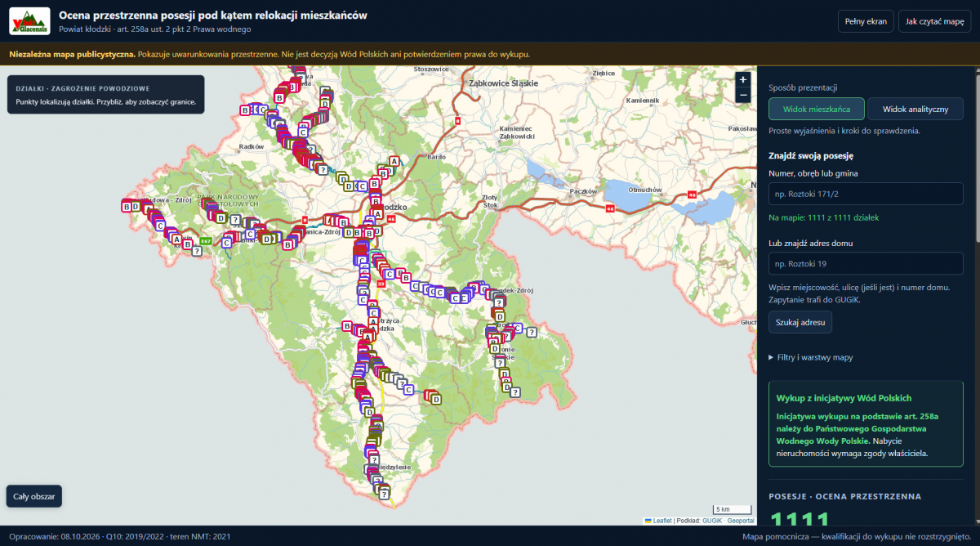Click the 'Ząbkowice Śląskie' map label

(504, 83)
